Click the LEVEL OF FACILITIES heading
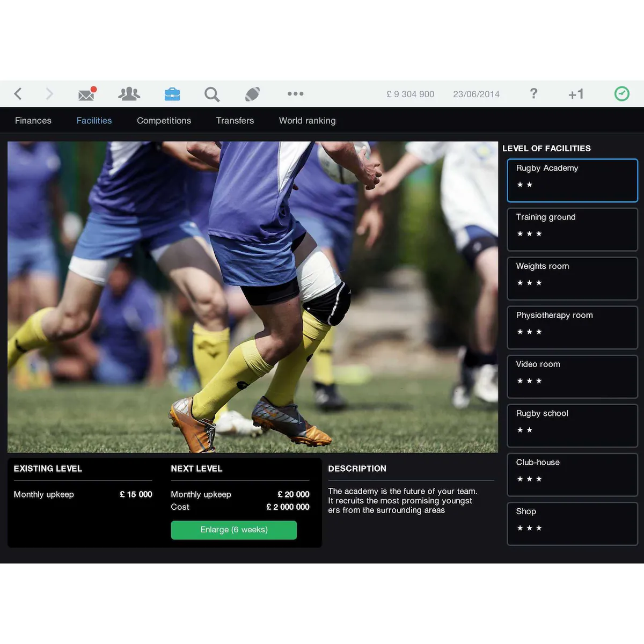This screenshot has height=644, width=644. pos(546,148)
